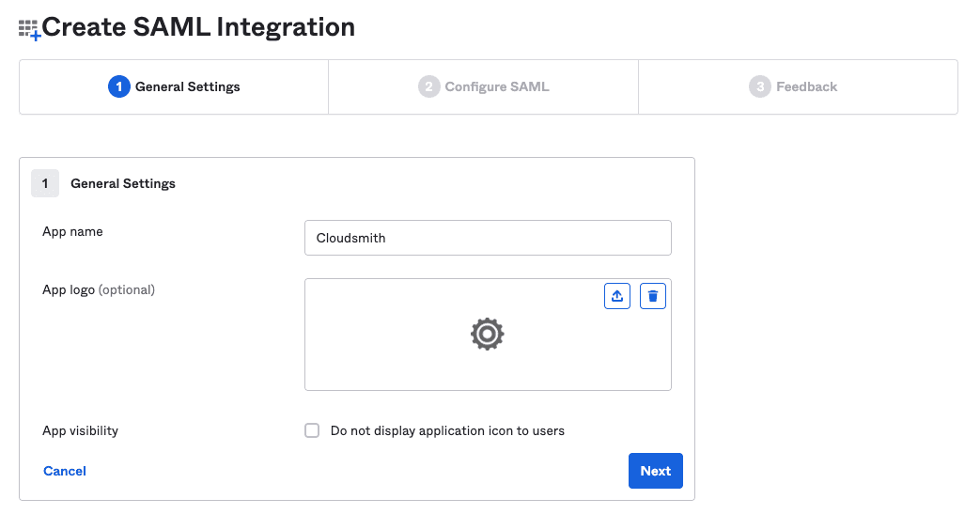Click the blue step 1 circle
980x530 pixels.
118,86
